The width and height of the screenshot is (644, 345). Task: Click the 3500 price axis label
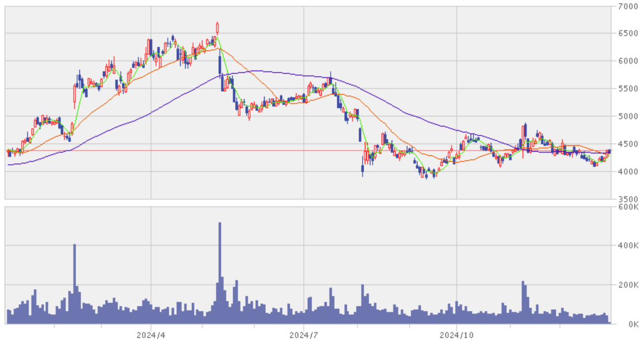(x=627, y=200)
